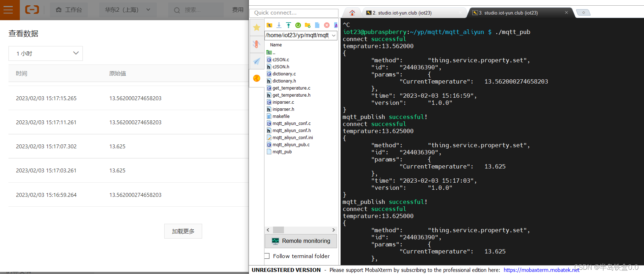The height and width of the screenshot is (274, 644).
Task: Open the Macros paper-plane sidebar tab
Action: pyautogui.click(x=257, y=61)
